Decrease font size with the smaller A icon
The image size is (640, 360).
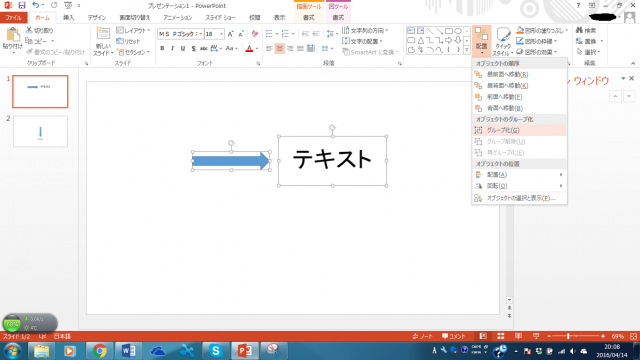241,34
